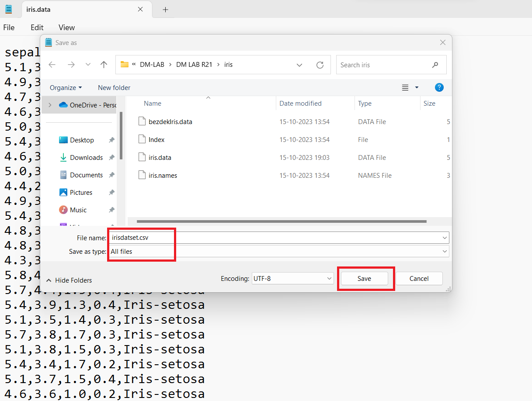The height and width of the screenshot is (401, 532).
Task: Click the folder icon in address bar
Action: coord(125,64)
